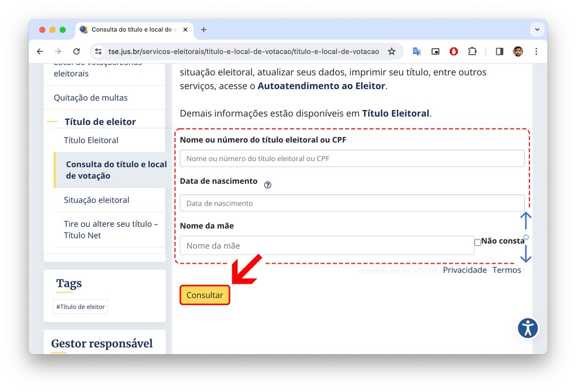Click the Data de nascimento help icon

coord(267,185)
